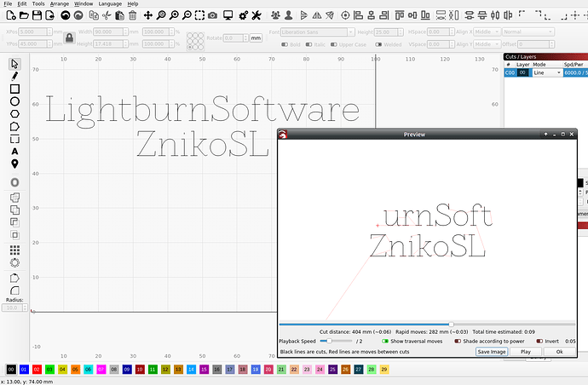The width and height of the screenshot is (588, 385).
Task: Open the Edit menu
Action: [x=22, y=3]
